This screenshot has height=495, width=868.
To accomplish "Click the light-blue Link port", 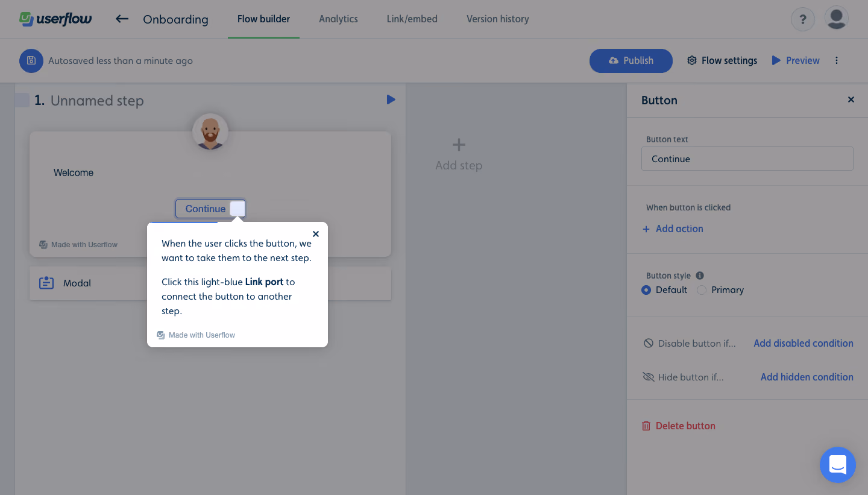I will (x=237, y=209).
